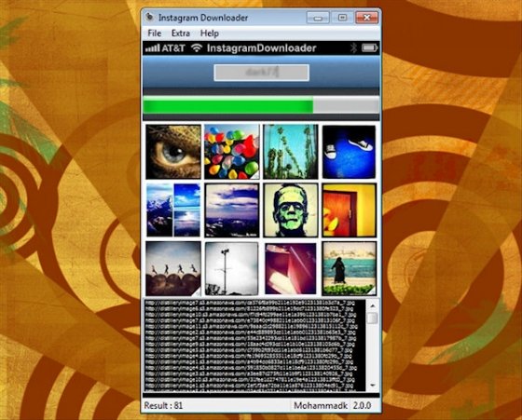This screenshot has height=420, width=522.
Task: Select the Frankenstein face thumbnail
Action: (290, 210)
